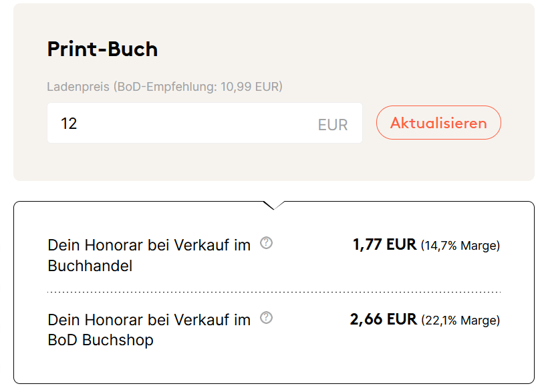
Task: Click the 22,1% Marge note
Action: (x=460, y=321)
